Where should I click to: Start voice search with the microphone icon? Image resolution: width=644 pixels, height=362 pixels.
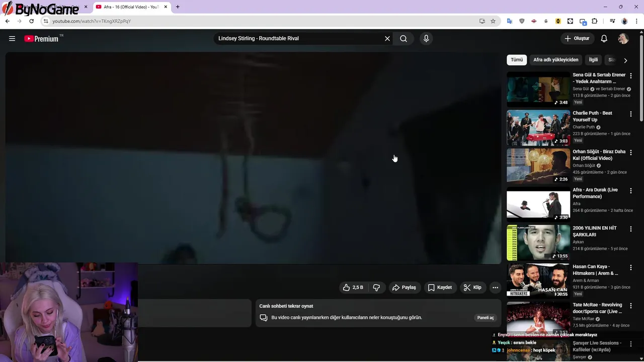[x=426, y=39]
